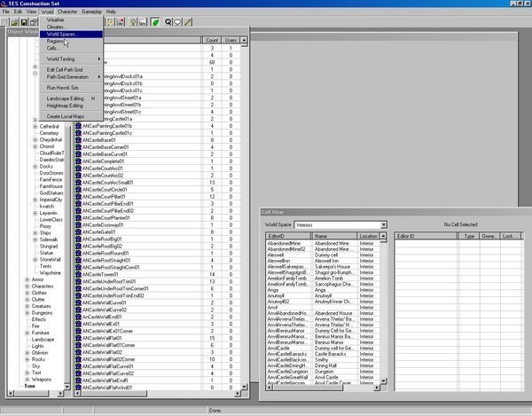This screenshot has height=416, width=532.
Task: Click the Type column header in Cell View
Action: pyautogui.click(x=469, y=236)
